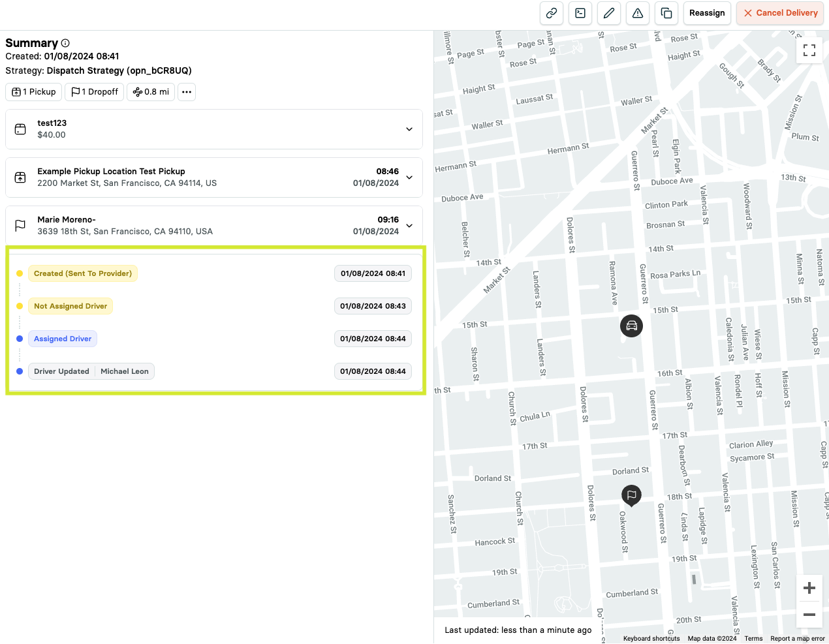Expand the test123 order details
This screenshot has height=644, width=829.
(409, 129)
